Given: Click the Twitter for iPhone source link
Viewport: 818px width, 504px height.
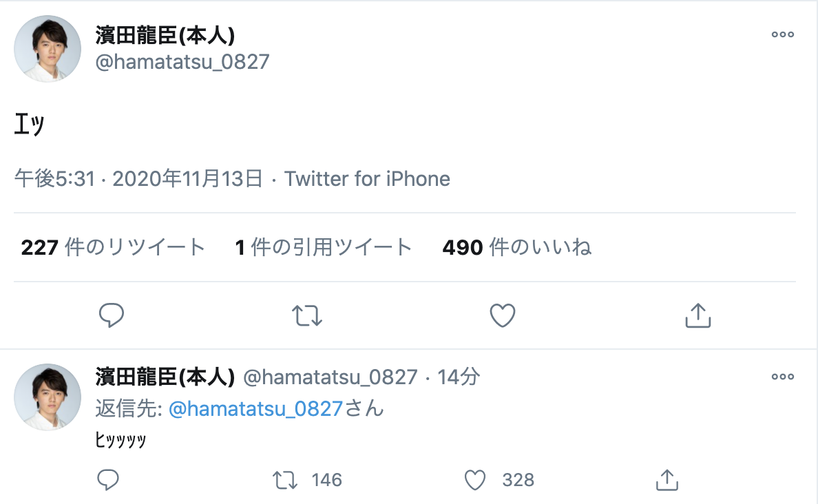Looking at the screenshot, I should click(x=367, y=179).
